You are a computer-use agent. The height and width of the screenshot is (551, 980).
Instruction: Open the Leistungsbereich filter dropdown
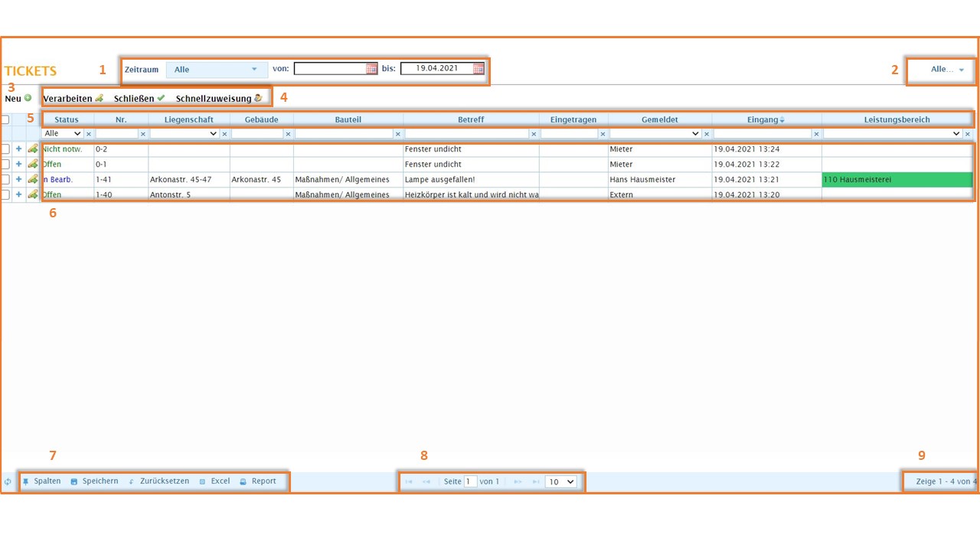coord(893,134)
